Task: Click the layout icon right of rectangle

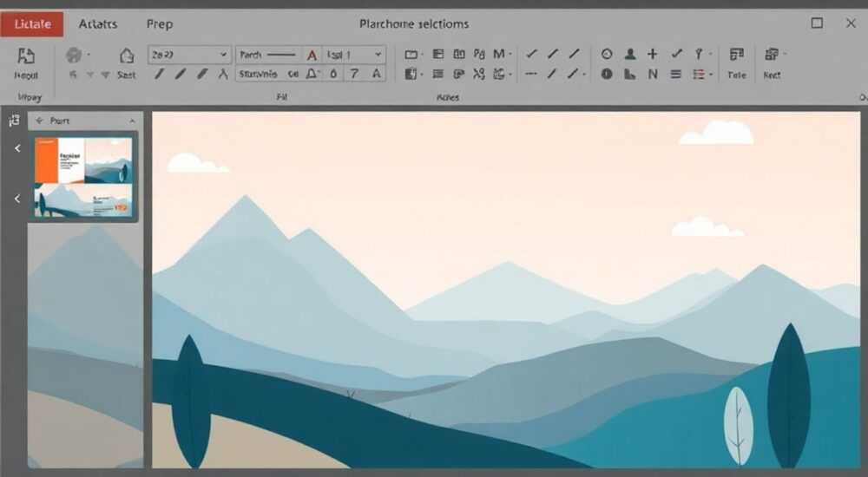Action: point(437,54)
